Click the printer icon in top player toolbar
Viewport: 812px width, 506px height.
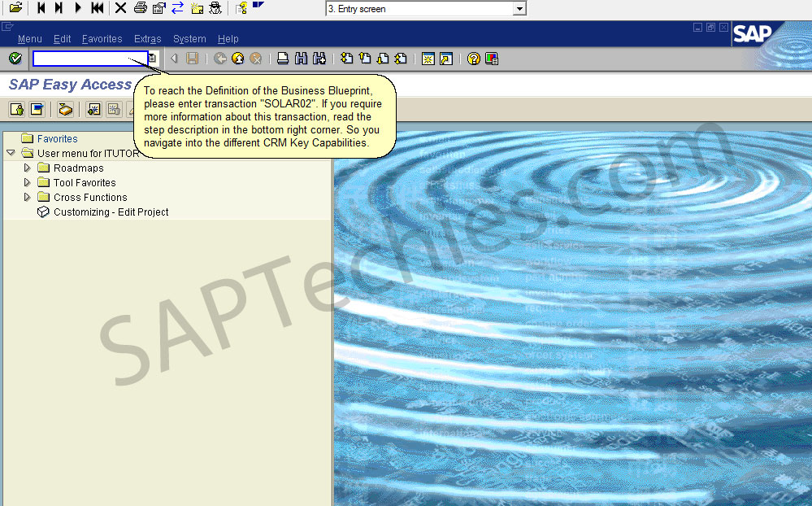pos(141,8)
